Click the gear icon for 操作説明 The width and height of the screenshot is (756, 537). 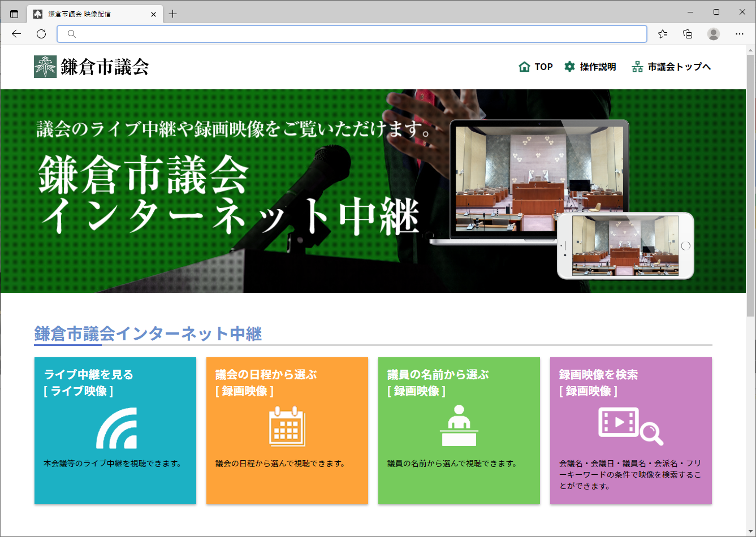(x=569, y=67)
